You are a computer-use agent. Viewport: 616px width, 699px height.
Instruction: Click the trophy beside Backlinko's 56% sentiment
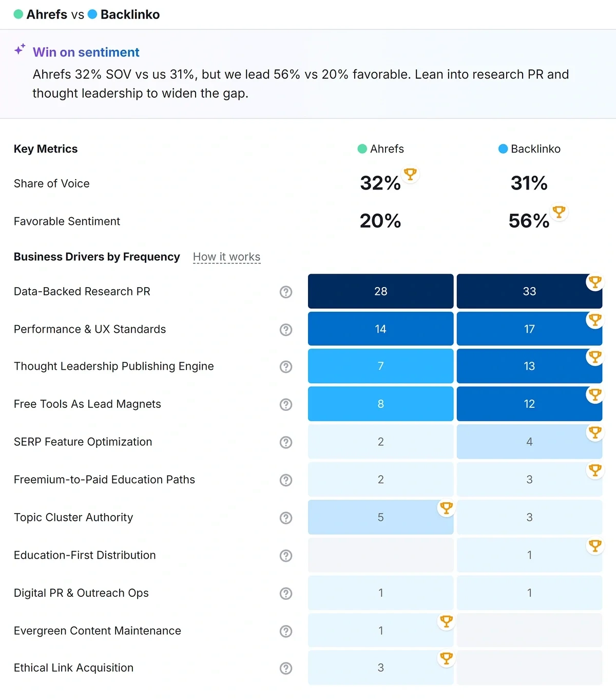pyautogui.click(x=559, y=212)
